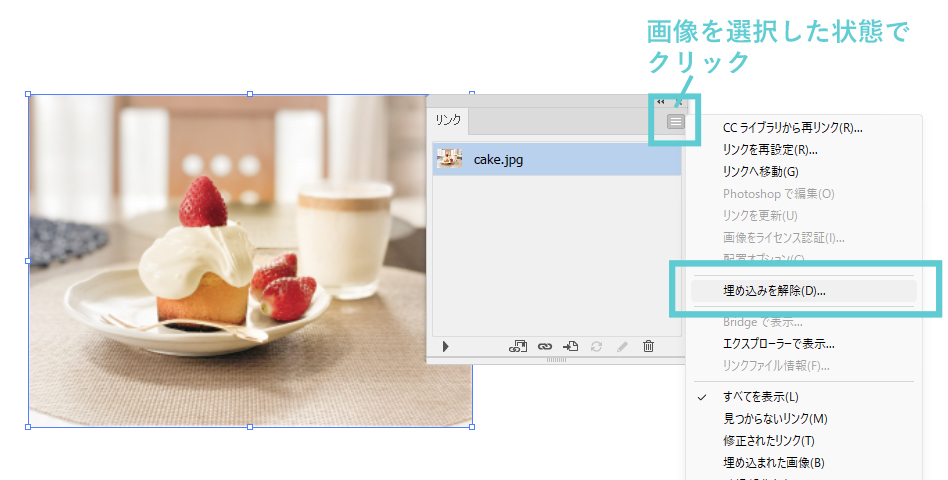The image size is (948, 480).
Task: Select エクスプローラーで表示... menu option
Action: [x=778, y=343]
